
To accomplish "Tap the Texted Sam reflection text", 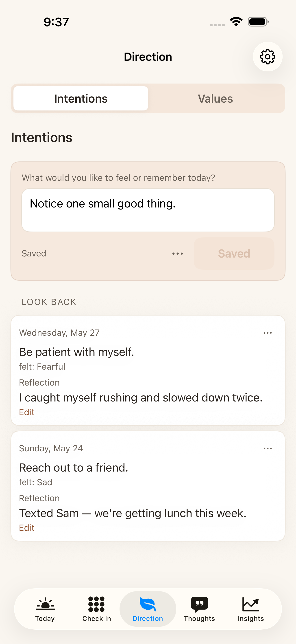I will pyautogui.click(x=133, y=513).
